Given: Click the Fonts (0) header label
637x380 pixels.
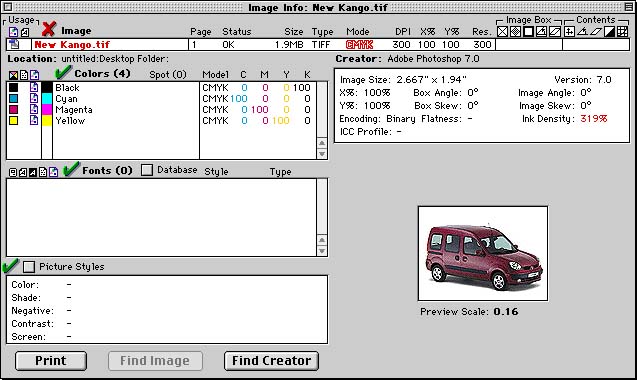Looking at the screenshot, I should point(108,170).
